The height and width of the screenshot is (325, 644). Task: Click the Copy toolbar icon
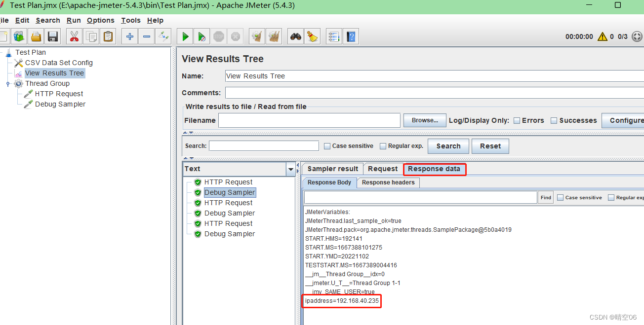click(x=91, y=36)
